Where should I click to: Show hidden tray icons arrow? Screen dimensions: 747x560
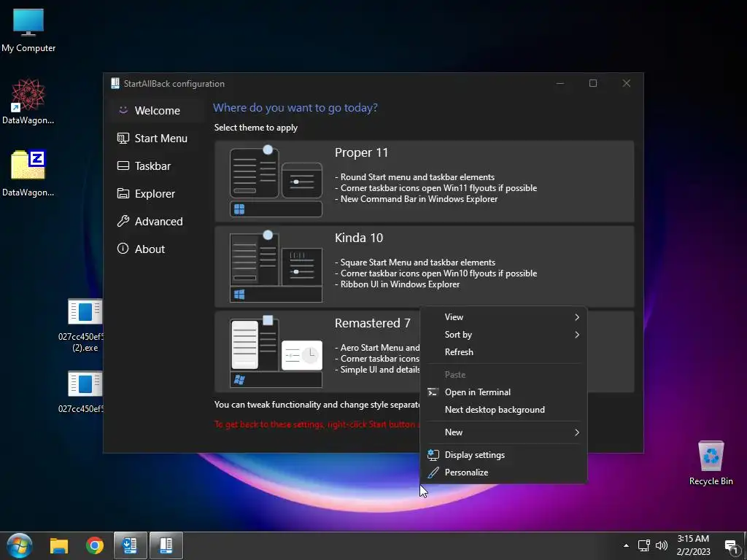click(626, 545)
